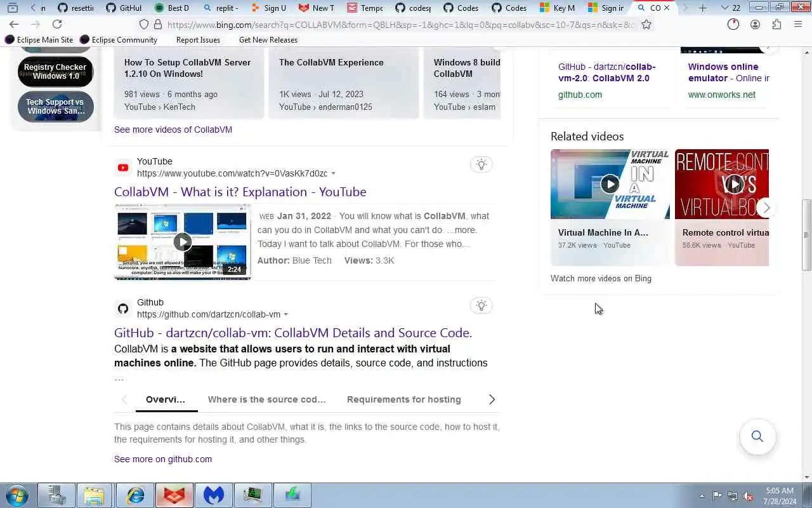The width and height of the screenshot is (812, 508).
Task: Advance related videos with right arrow
Action: [766, 208]
